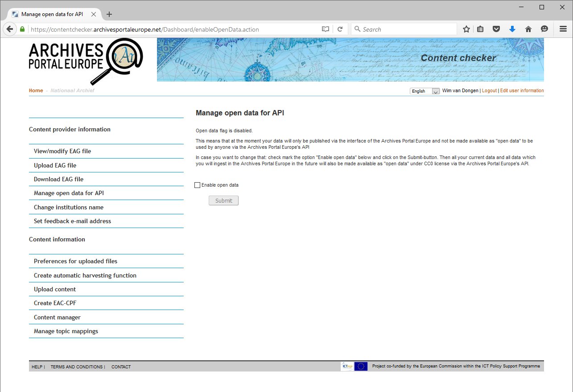The image size is (573, 392).
Task: Bookmark this page with the star icon
Action: (466, 29)
